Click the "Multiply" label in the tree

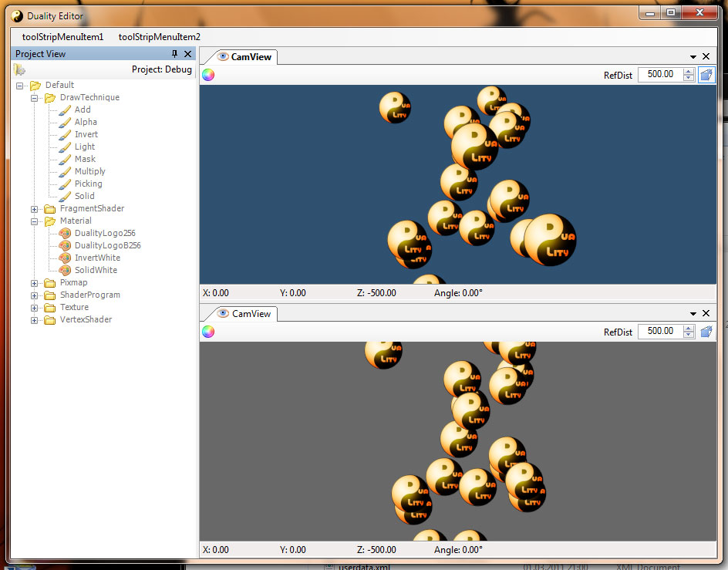(90, 172)
